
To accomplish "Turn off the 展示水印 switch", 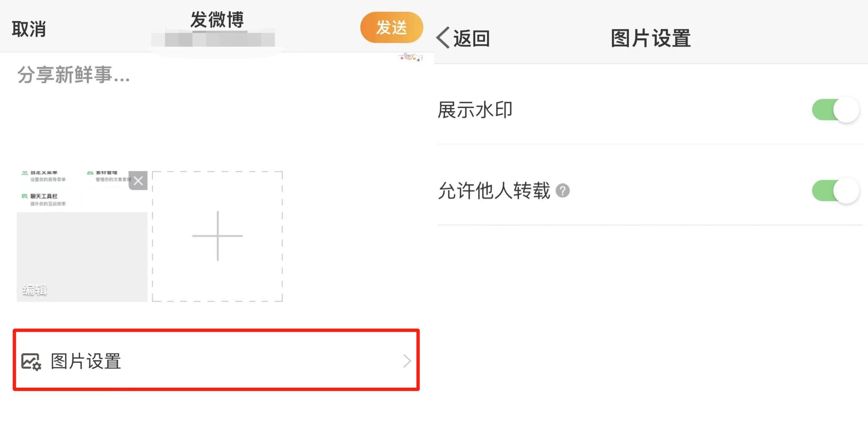I will tap(835, 110).
